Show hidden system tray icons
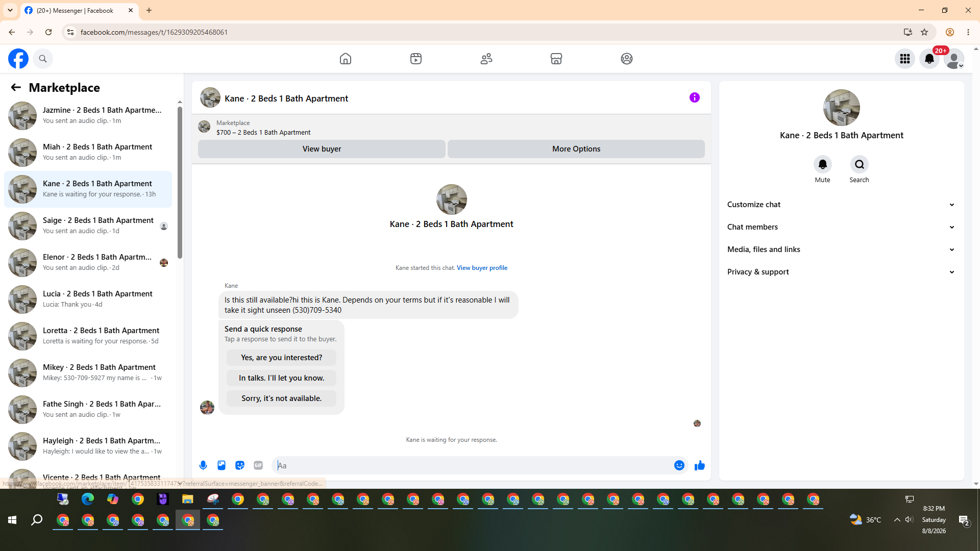This screenshot has height=551, width=980. coord(897,520)
